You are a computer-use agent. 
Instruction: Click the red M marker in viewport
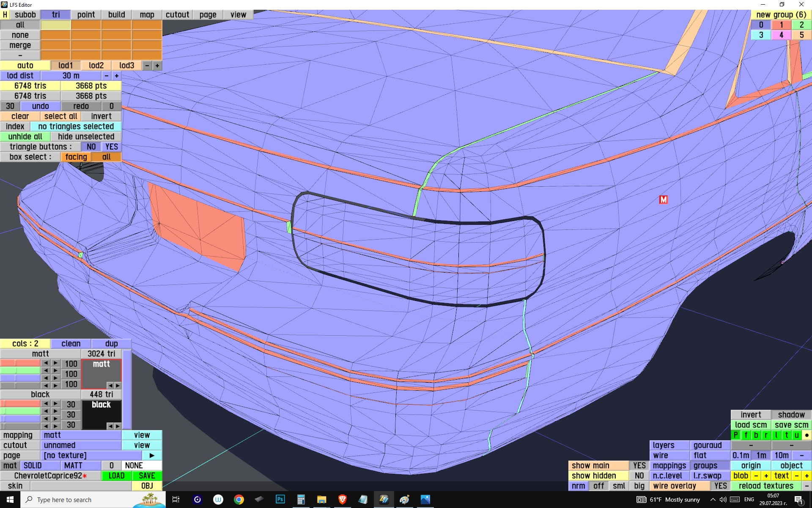tap(663, 200)
